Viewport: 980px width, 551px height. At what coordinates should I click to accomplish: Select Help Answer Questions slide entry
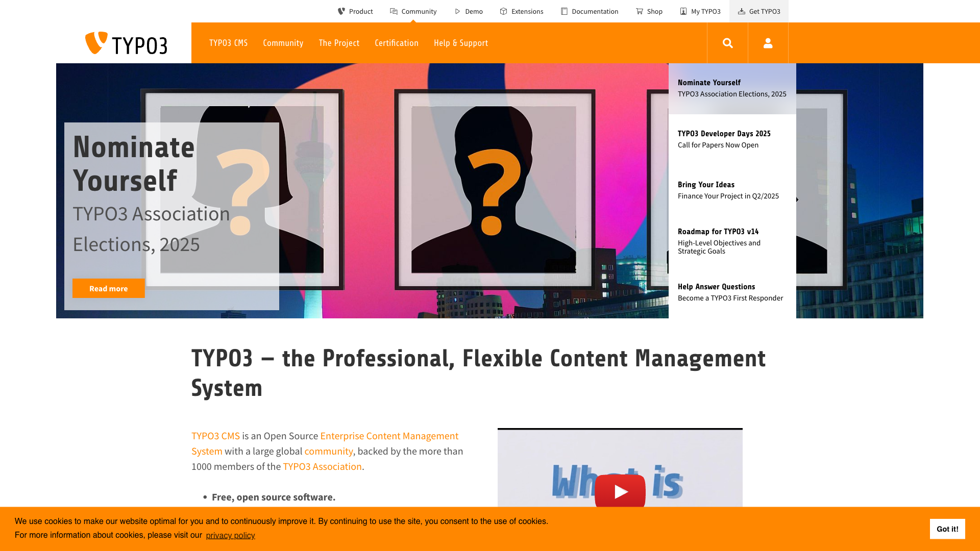(732, 292)
